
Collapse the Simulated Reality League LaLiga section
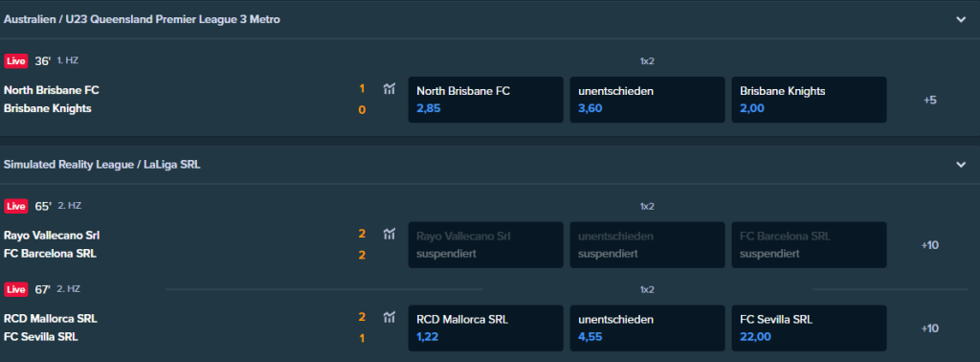961,165
